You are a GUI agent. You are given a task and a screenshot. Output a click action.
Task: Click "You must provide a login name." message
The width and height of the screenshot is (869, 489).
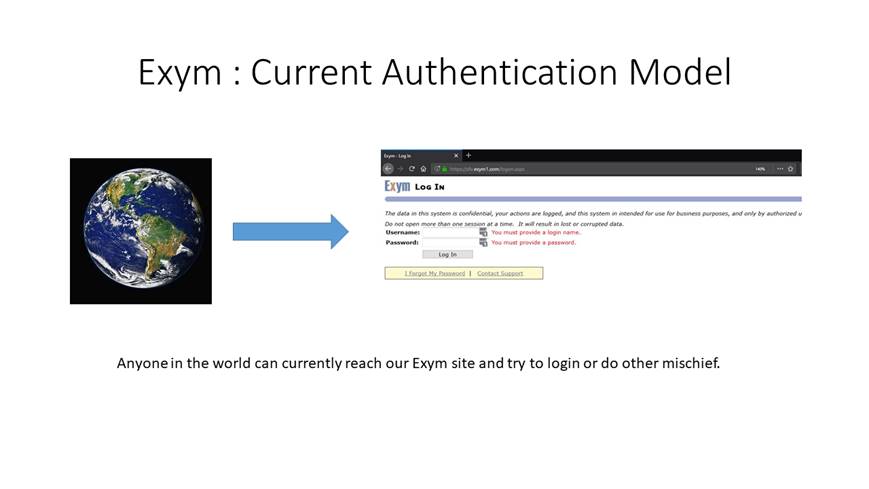point(536,232)
